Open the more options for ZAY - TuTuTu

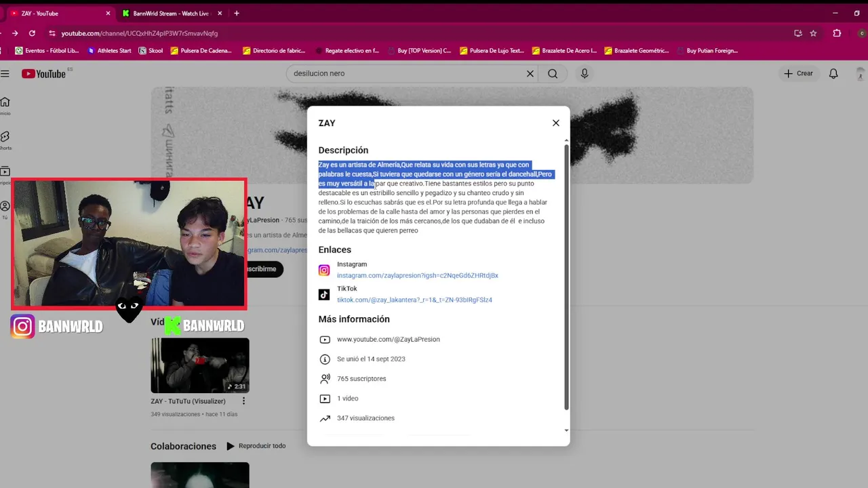[243, 401]
